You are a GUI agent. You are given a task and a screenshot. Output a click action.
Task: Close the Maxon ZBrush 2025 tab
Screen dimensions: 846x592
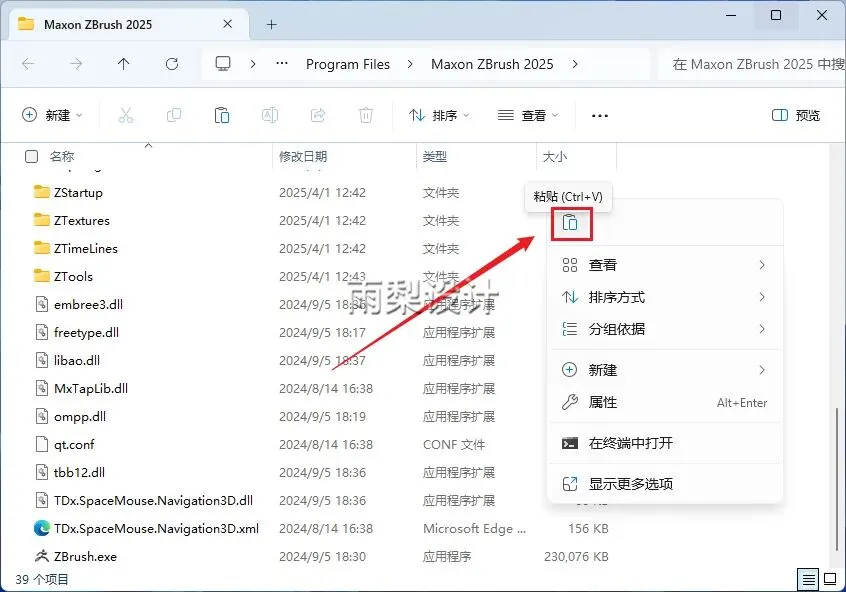pos(228,24)
